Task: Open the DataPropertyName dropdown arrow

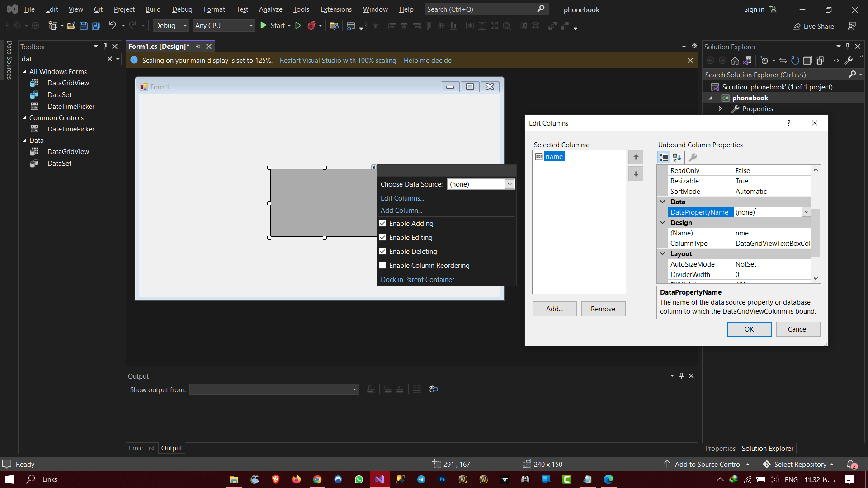Action: click(x=806, y=212)
